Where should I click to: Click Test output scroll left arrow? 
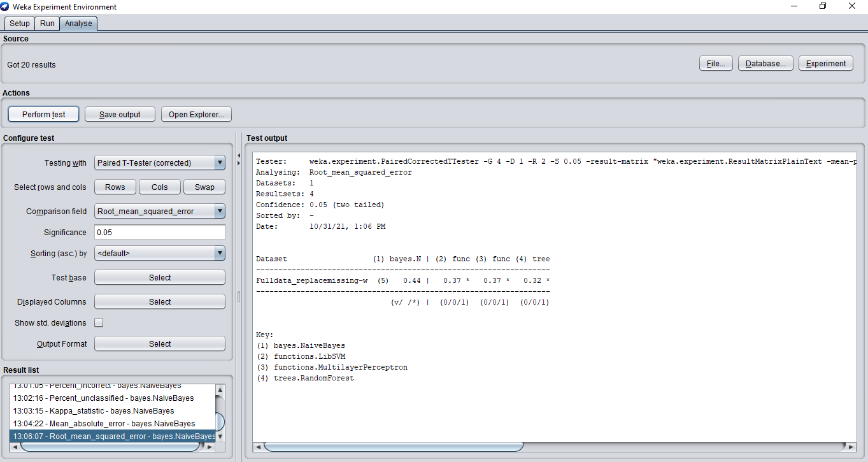(258, 447)
